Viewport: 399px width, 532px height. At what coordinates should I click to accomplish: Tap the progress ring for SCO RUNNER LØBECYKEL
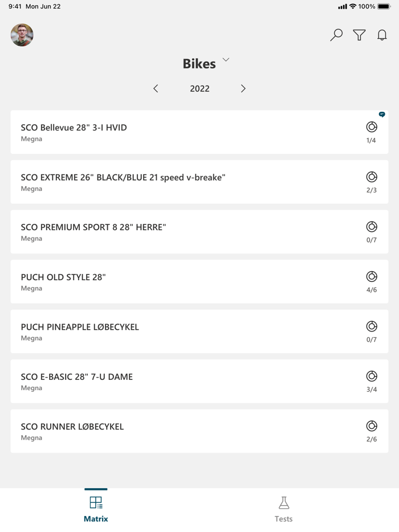click(372, 426)
